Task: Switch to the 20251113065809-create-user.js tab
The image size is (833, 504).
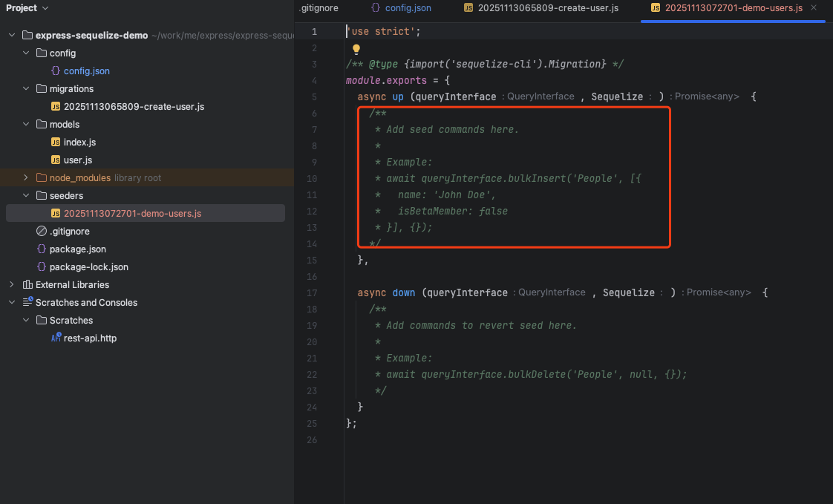Action: pyautogui.click(x=540, y=8)
